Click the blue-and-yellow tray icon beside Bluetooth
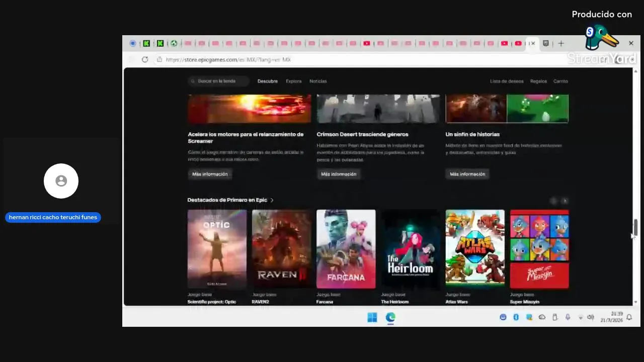 click(529, 317)
